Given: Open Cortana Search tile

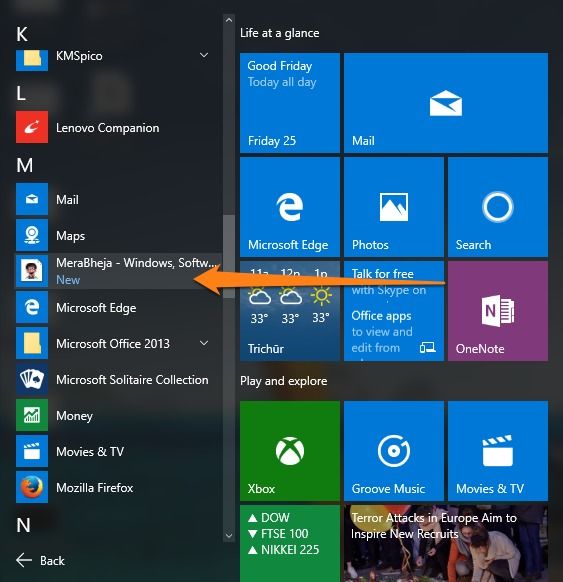Looking at the screenshot, I should click(498, 207).
